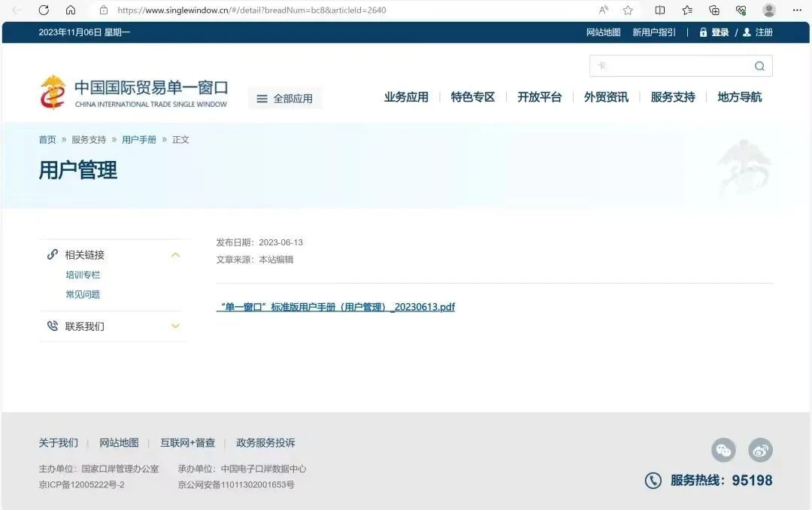Click the China Single Window logo

(x=133, y=93)
